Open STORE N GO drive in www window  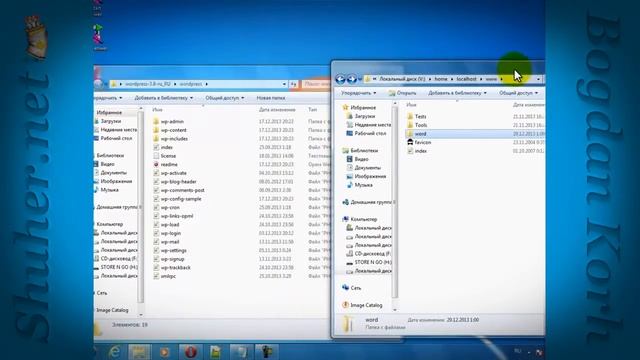[x=373, y=262]
